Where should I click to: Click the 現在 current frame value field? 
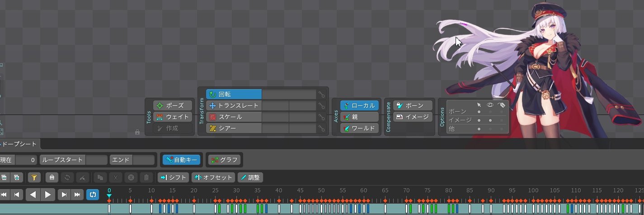26,160
